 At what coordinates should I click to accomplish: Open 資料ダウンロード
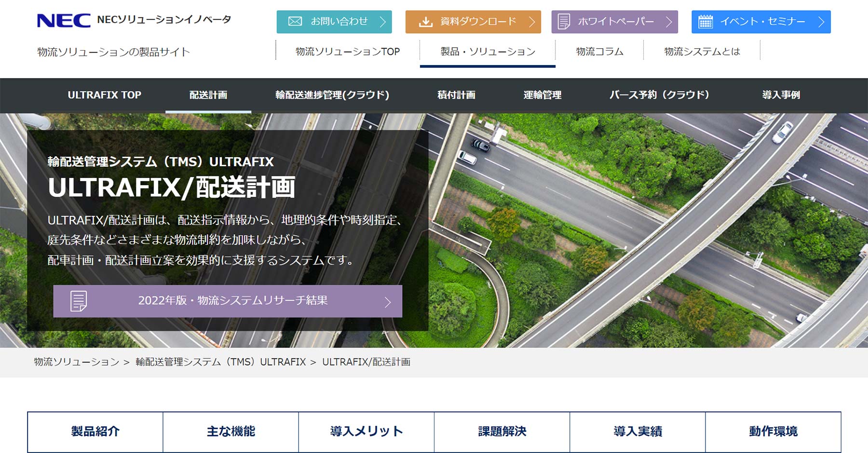(473, 22)
